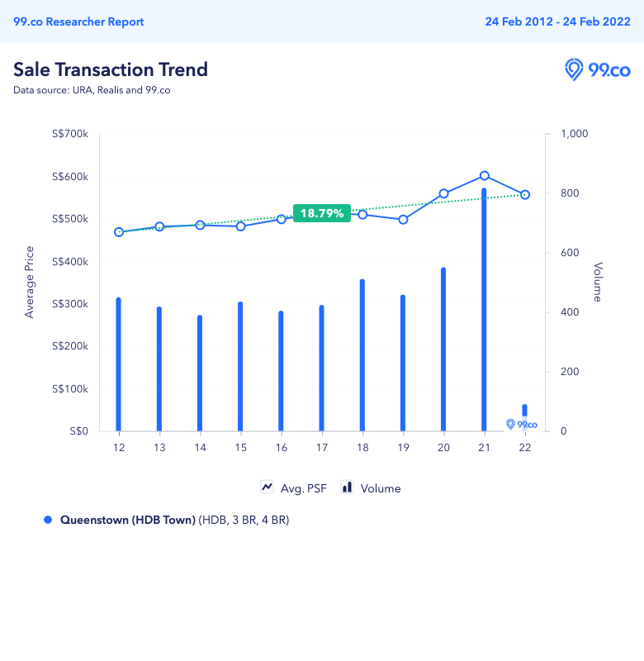Click the 400 volume axis label
Viewport: 644px width, 661px height.
coord(570,312)
